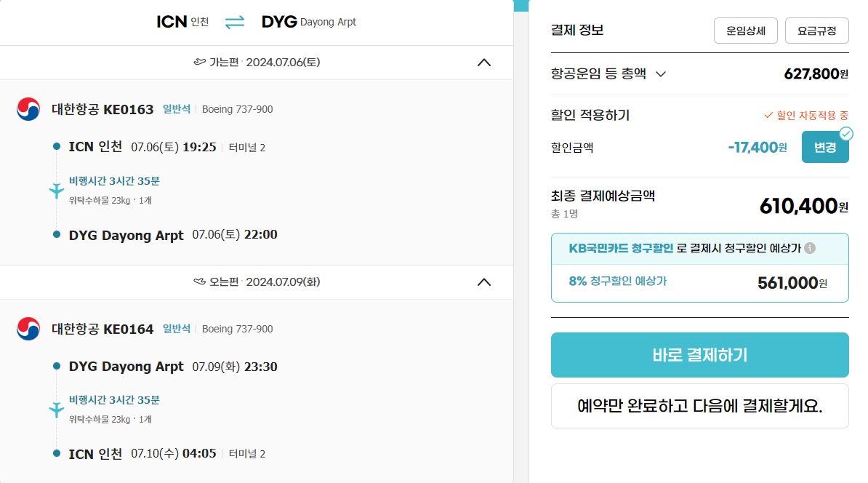Click the 총 1명 passenger count
Screen dimensions: 868x483
coord(564,214)
